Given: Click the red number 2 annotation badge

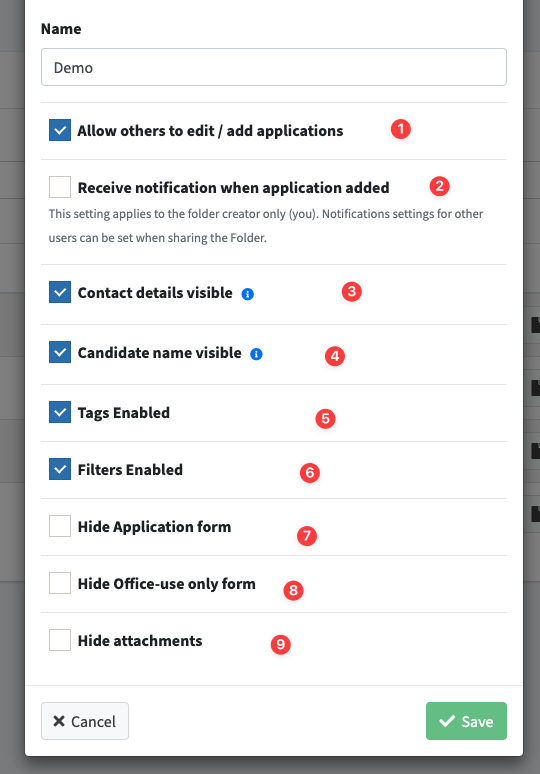Looking at the screenshot, I should pyautogui.click(x=439, y=187).
